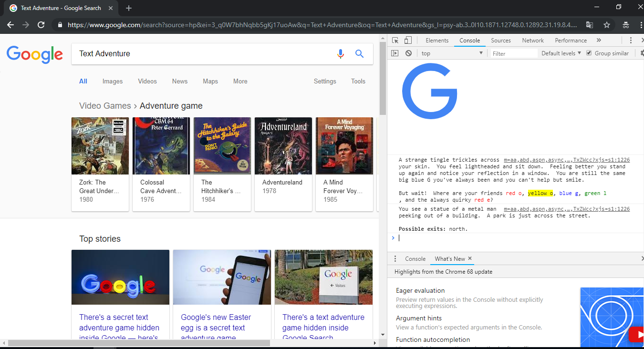Focus the console Filter input

(514, 53)
